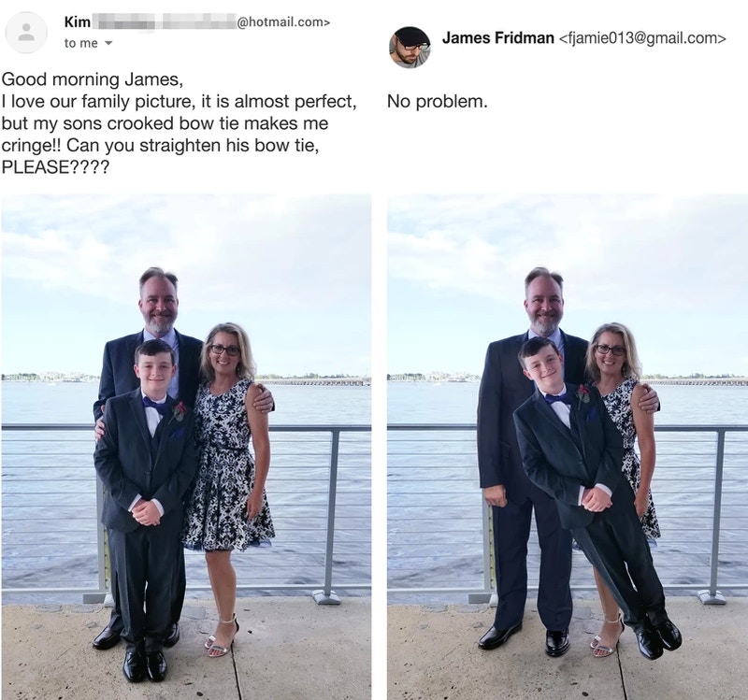
Task: Click the "to me" recipient label
Action: pos(81,43)
